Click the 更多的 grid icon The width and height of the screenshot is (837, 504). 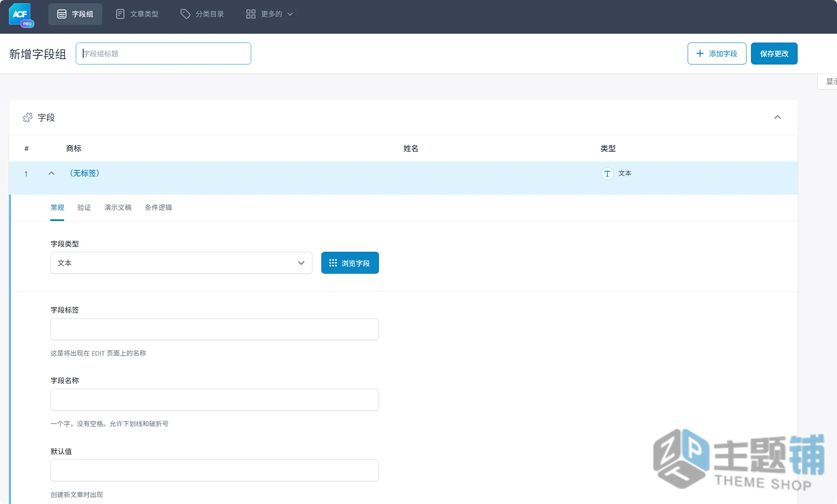[x=251, y=14]
